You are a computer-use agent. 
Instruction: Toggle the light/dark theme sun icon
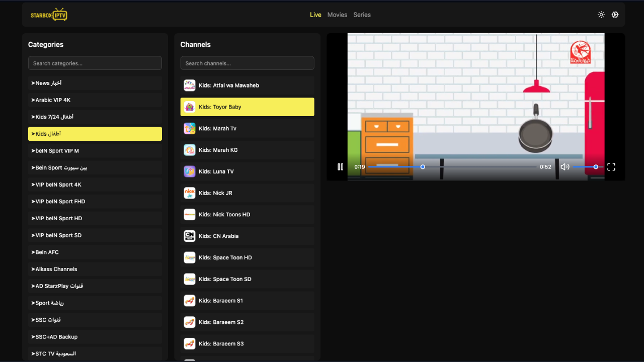click(601, 15)
